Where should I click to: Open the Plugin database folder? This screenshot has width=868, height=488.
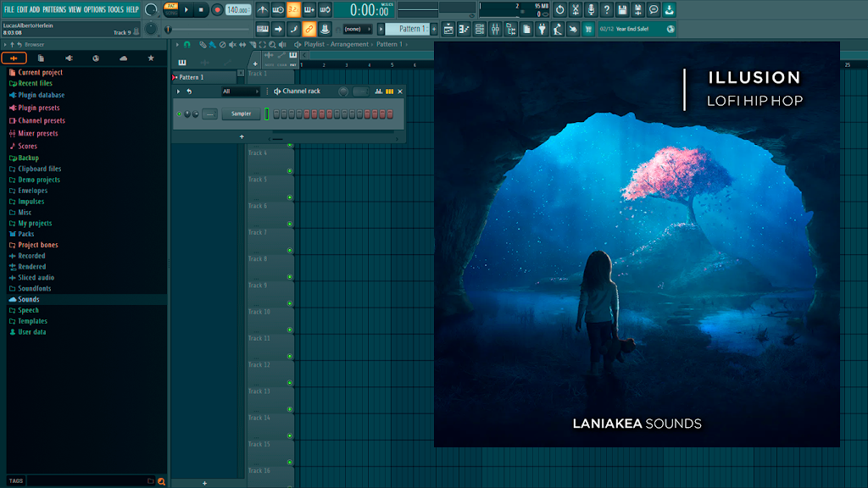pyautogui.click(x=41, y=95)
